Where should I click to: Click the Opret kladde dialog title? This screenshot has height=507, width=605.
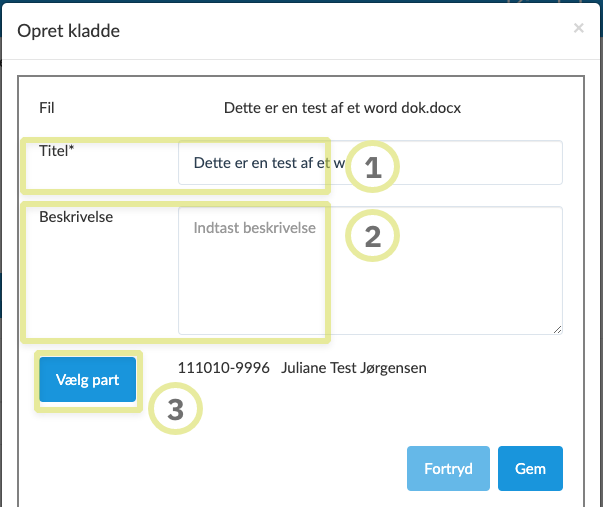(x=69, y=31)
